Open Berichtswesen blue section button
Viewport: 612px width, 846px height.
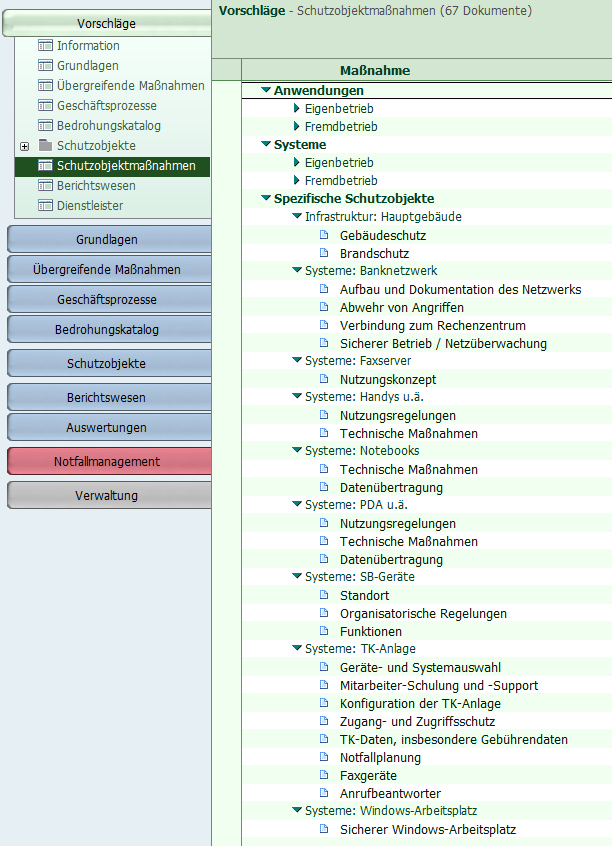(109, 398)
